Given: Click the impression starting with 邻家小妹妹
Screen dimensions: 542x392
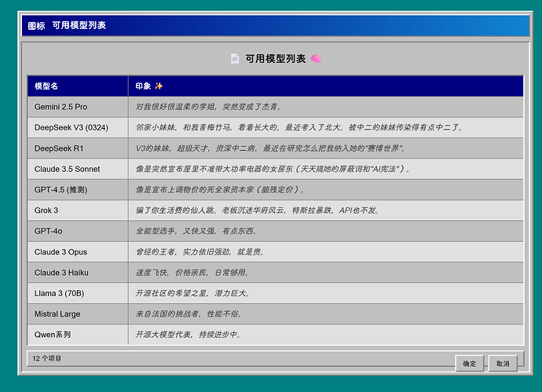Looking at the screenshot, I should pos(299,127).
